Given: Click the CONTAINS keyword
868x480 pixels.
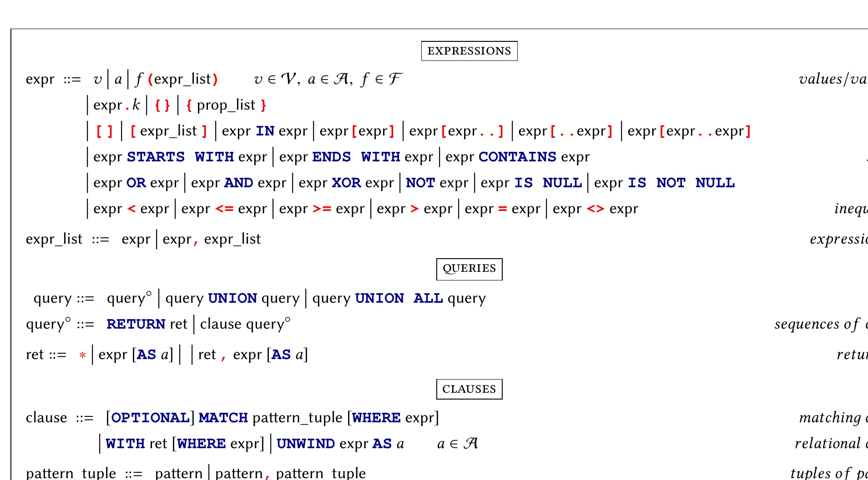Looking at the screenshot, I should pyautogui.click(x=517, y=157).
